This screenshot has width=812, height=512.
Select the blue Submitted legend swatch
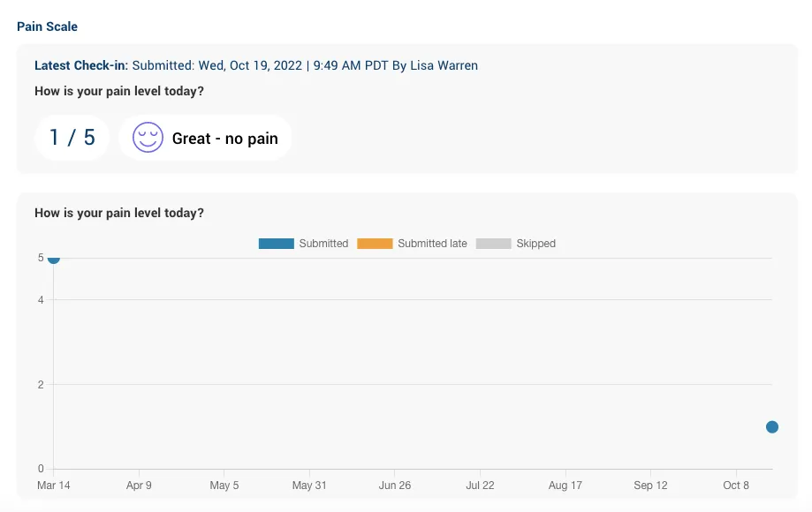coord(277,243)
